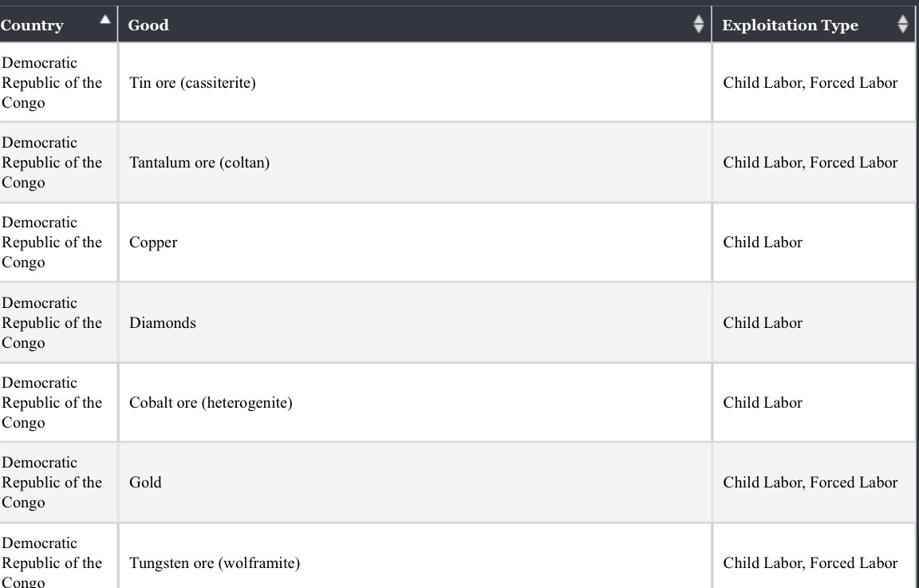The width and height of the screenshot is (919, 588).
Task: Click Child Labor cell in Cobalt ore row
Action: (763, 402)
